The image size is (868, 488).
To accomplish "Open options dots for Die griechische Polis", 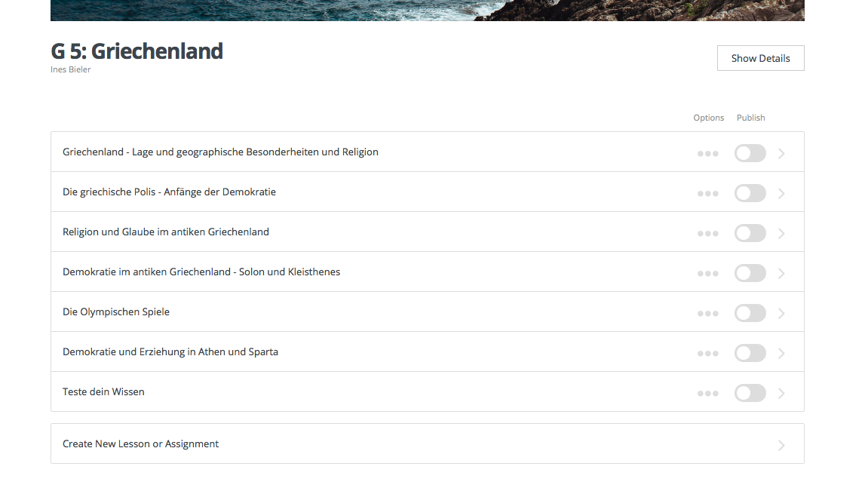I will (x=707, y=194).
